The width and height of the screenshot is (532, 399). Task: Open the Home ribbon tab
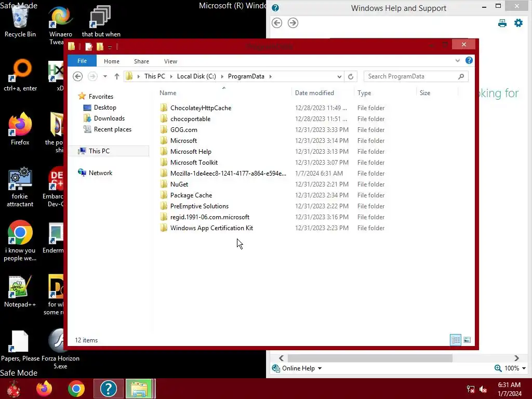112,61
